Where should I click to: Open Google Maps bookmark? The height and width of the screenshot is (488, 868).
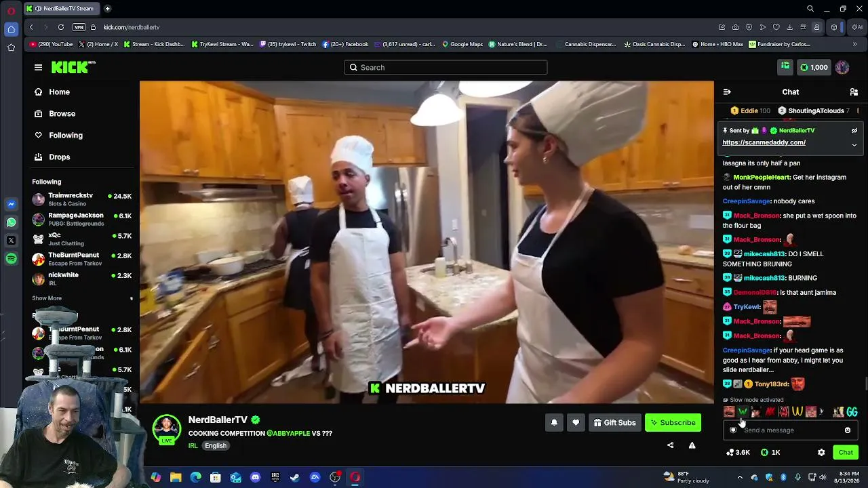[x=462, y=44]
